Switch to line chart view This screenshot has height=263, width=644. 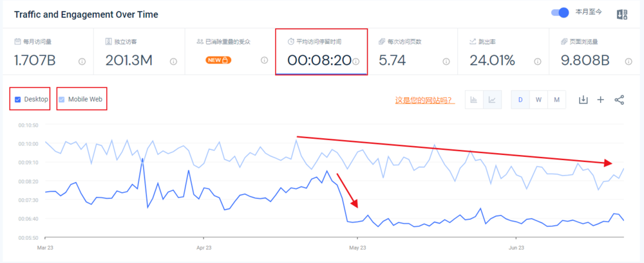click(491, 100)
